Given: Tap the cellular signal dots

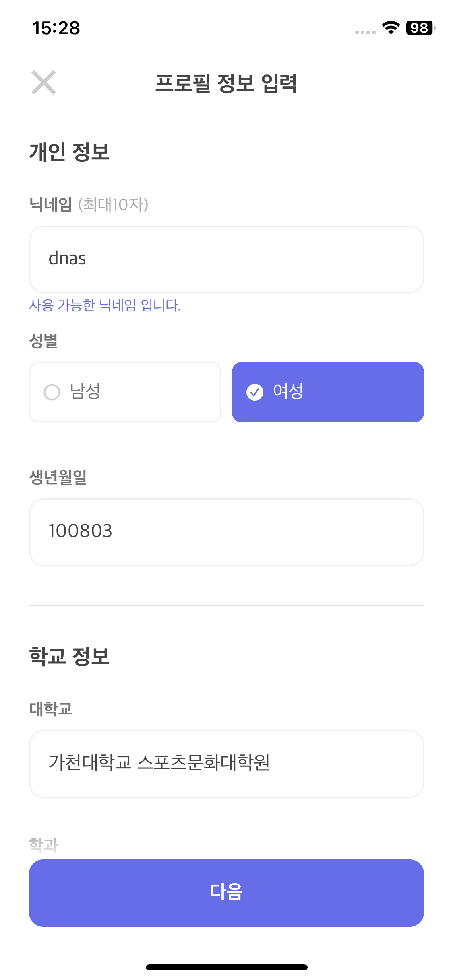Looking at the screenshot, I should [365, 32].
